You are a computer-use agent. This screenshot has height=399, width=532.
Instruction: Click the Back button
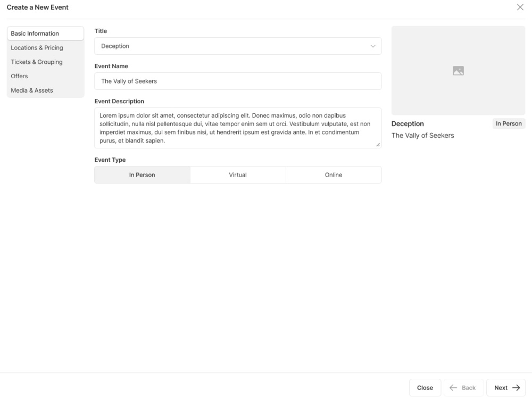pyautogui.click(x=463, y=387)
